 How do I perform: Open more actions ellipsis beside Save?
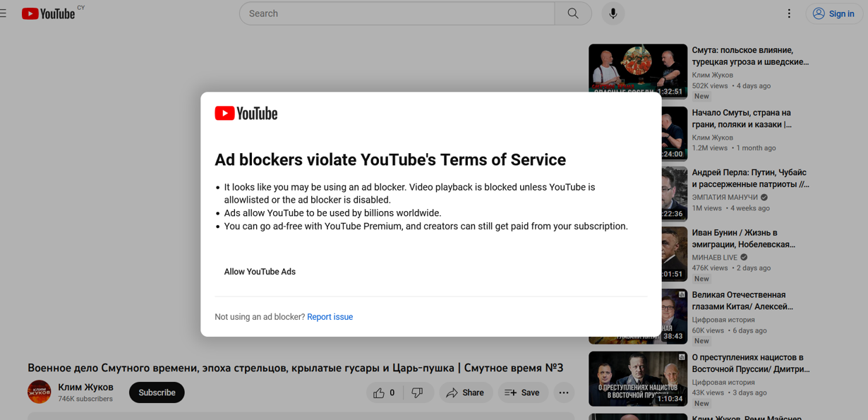564,392
